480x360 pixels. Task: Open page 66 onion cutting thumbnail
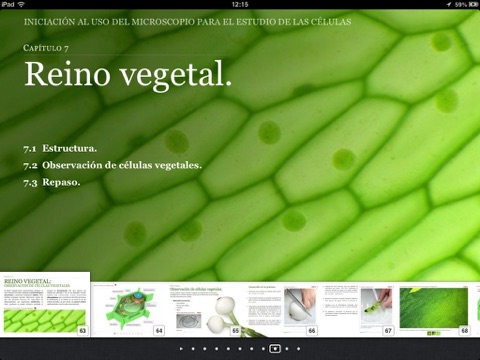coord(282,310)
